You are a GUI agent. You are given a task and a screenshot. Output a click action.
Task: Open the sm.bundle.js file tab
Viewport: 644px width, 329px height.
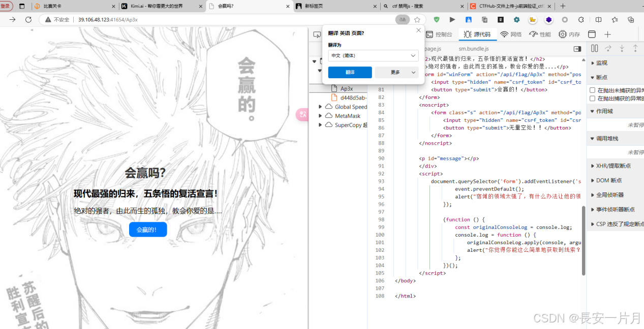474,49
